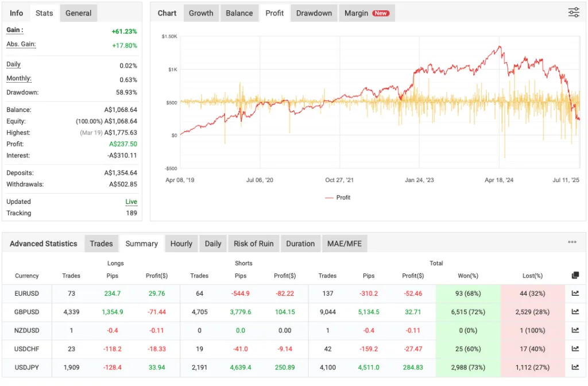
Task: View the NZDUSD row chart icon
Action: pos(575,330)
